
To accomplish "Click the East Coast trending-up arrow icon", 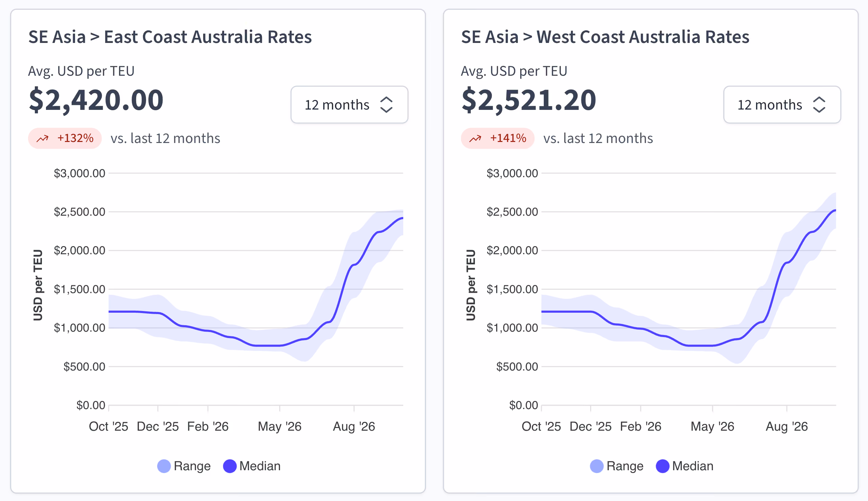I will pyautogui.click(x=43, y=138).
